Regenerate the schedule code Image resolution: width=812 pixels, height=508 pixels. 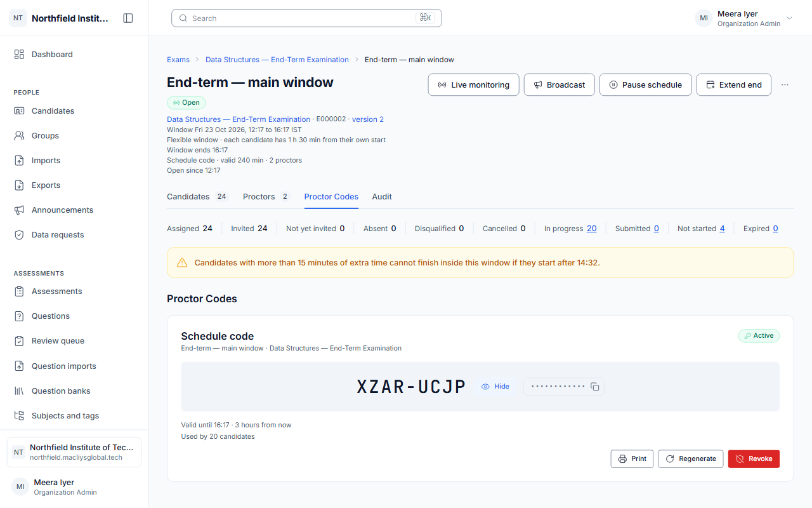691,459
